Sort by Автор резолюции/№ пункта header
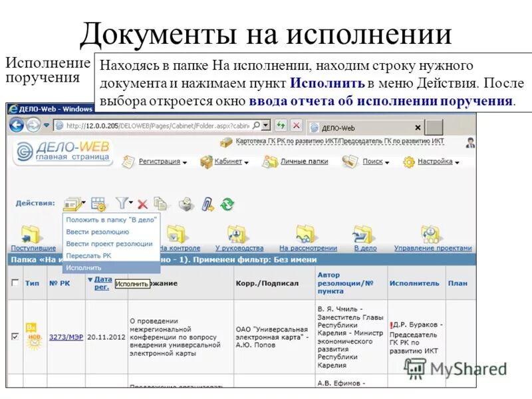The image size is (532, 399). pyautogui.click(x=345, y=283)
